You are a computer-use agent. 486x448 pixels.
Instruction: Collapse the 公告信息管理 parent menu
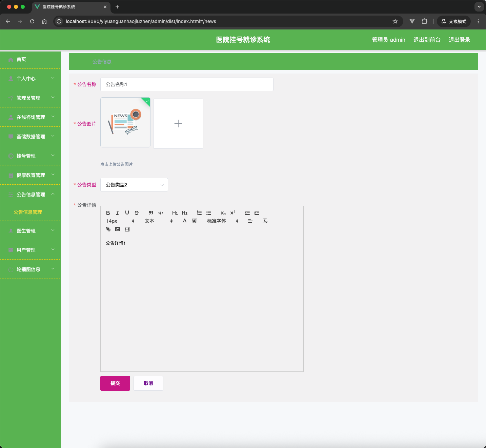(x=31, y=195)
